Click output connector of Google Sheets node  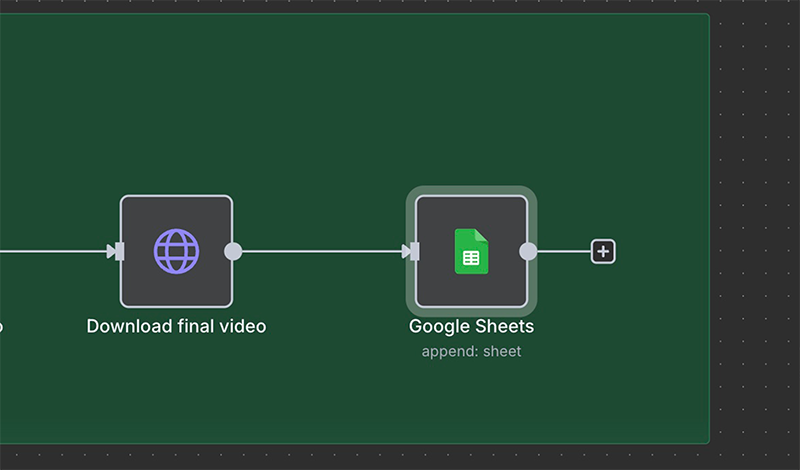(528, 251)
